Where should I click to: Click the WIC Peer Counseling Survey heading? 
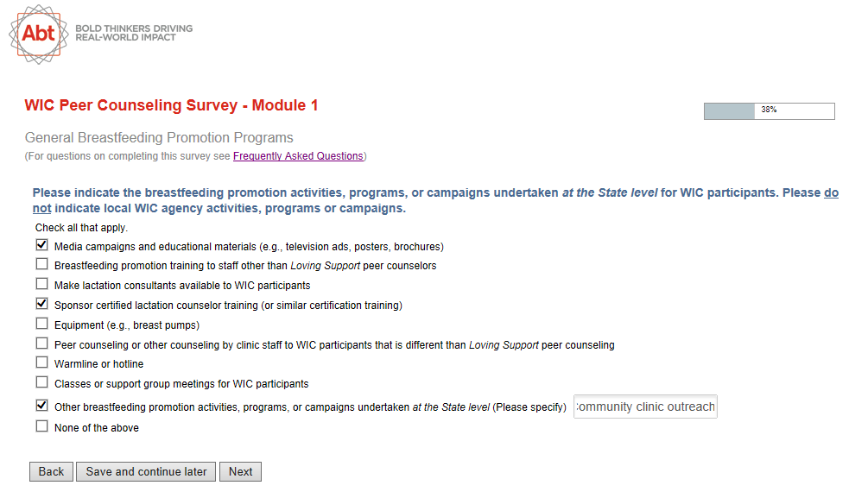pos(171,105)
